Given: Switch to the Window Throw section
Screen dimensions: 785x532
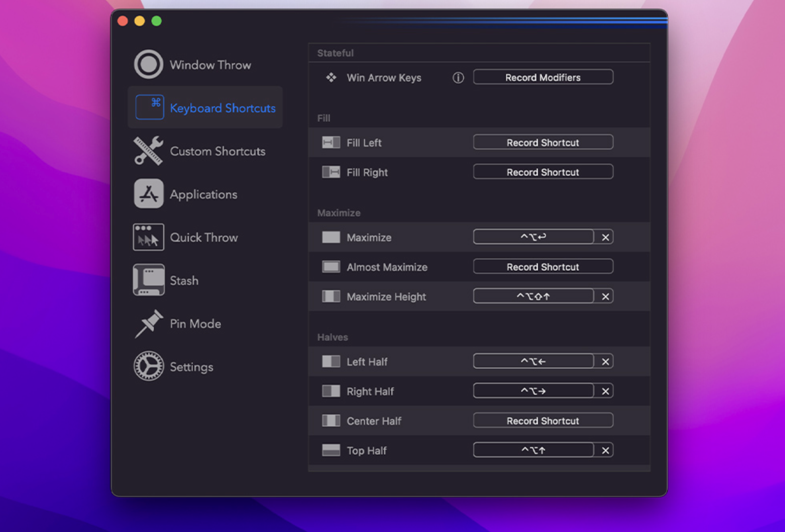Looking at the screenshot, I should pyautogui.click(x=210, y=65).
